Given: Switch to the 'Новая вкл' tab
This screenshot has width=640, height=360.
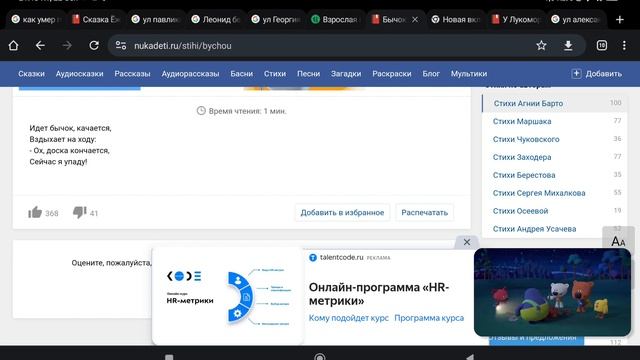Looking at the screenshot, I should click(456, 19).
